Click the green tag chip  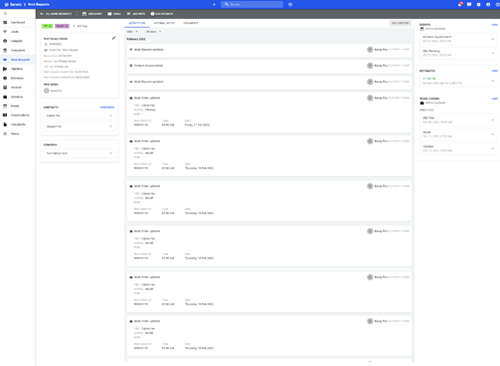point(47,26)
